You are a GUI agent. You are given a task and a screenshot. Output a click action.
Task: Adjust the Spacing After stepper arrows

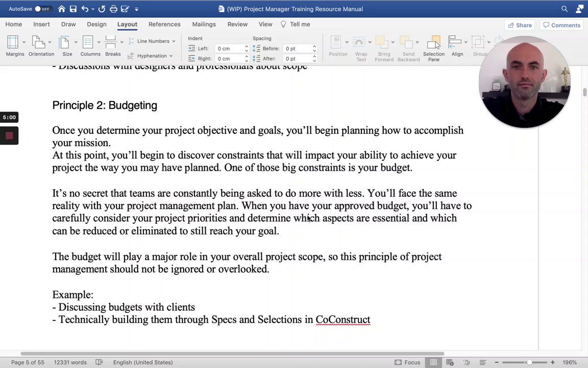point(314,59)
